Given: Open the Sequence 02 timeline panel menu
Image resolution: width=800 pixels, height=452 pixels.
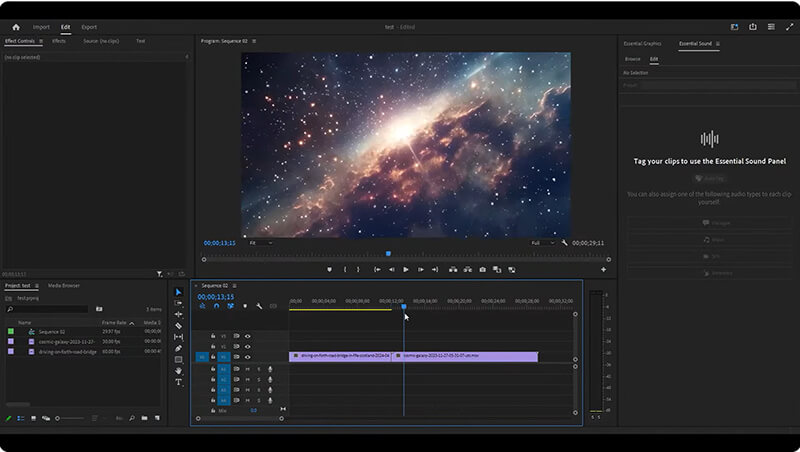Looking at the screenshot, I should coord(235,286).
